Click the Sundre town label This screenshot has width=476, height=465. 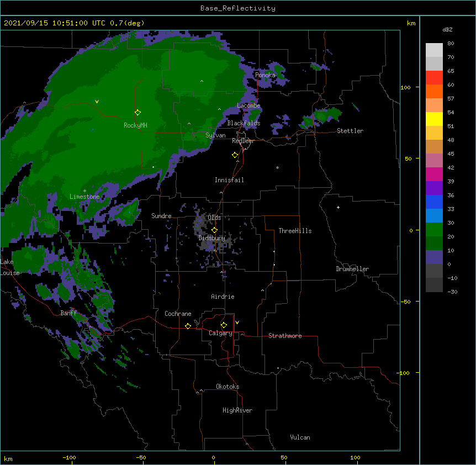coord(161,216)
